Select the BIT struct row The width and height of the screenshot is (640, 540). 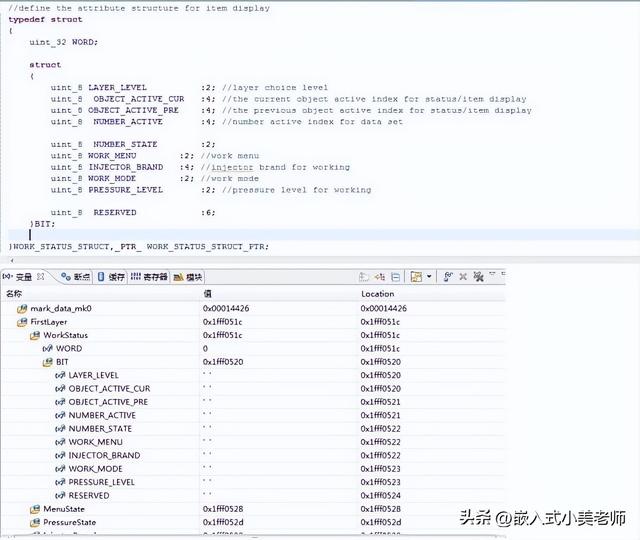pyautogui.click(x=253, y=362)
